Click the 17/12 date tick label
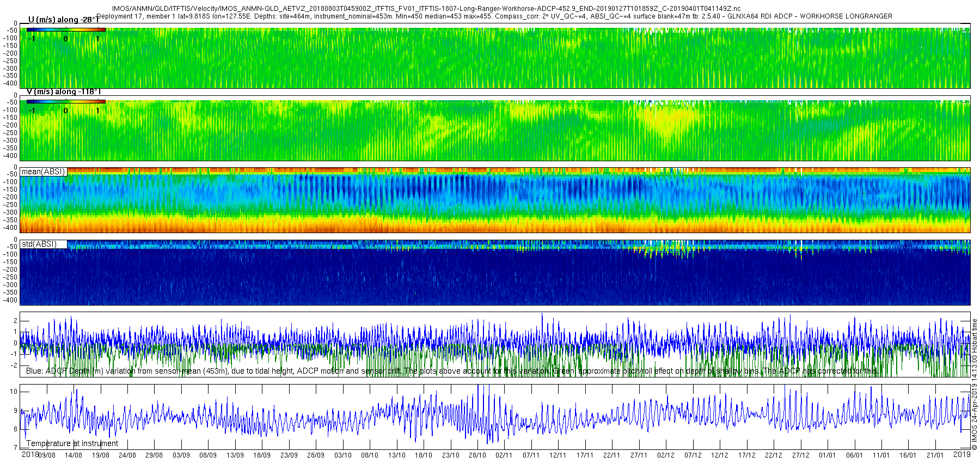The height and width of the screenshot is (463, 980). (747, 455)
